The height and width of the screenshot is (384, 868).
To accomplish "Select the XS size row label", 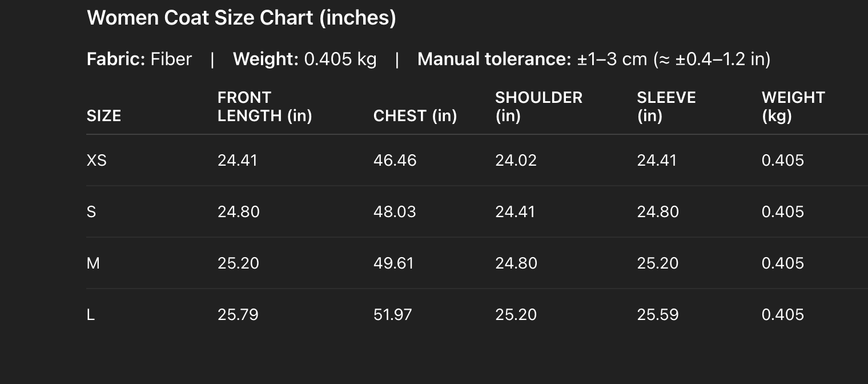I will pyautogui.click(x=97, y=161).
